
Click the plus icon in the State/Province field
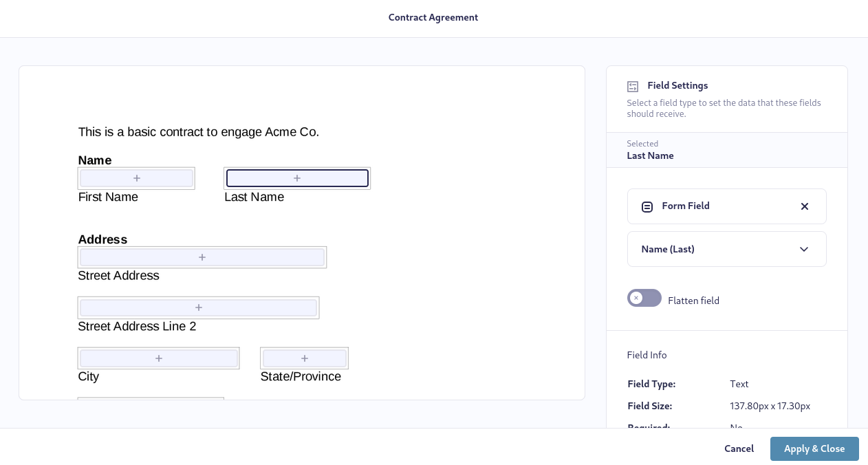(x=304, y=358)
